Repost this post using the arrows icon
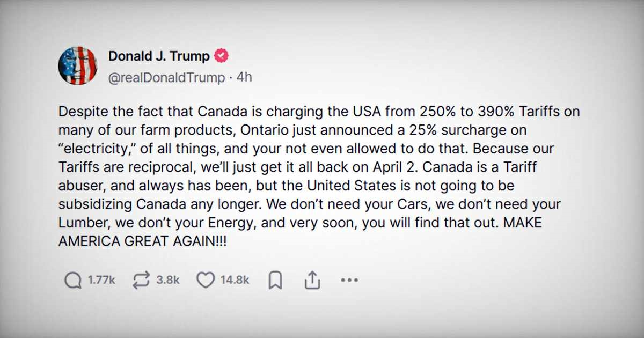Viewport: 644px width, 338px height. coord(141,280)
